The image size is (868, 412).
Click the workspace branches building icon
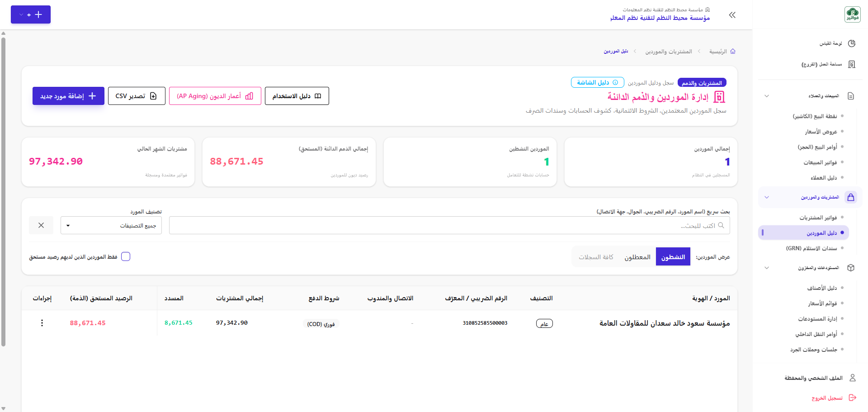tap(852, 64)
